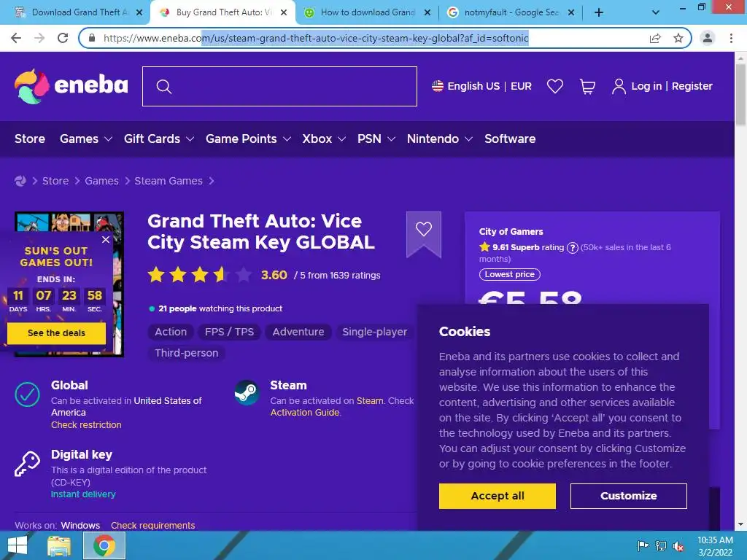The height and width of the screenshot is (560, 747).
Task: Open Chrome three-dot menu
Action: coord(731,38)
